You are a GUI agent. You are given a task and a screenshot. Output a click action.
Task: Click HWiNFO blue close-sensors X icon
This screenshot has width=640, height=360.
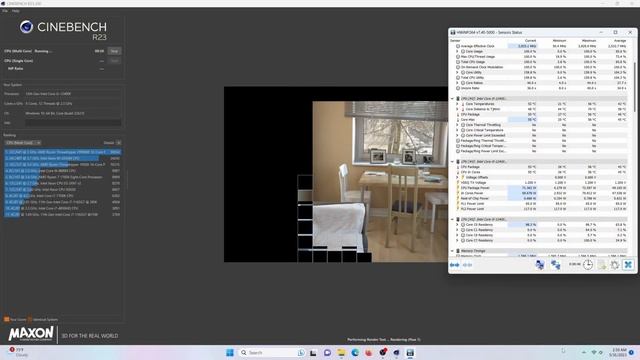[628, 264]
